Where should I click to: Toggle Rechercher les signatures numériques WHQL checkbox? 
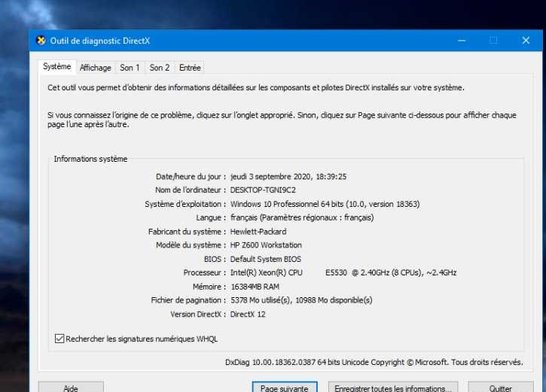pos(59,339)
